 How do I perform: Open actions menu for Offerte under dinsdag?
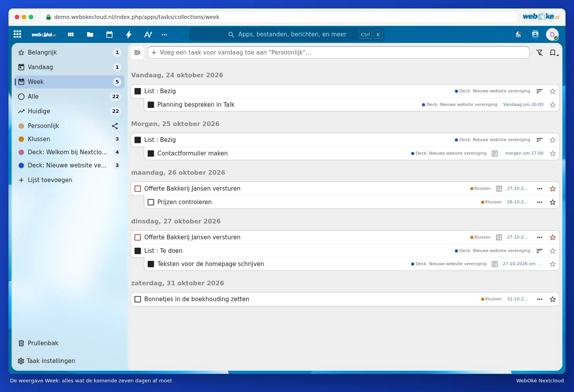tap(540, 237)
